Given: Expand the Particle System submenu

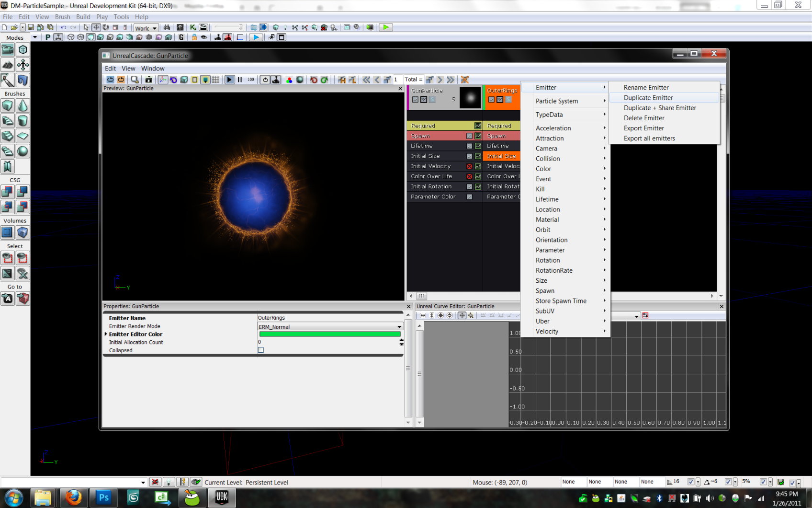Looking at the screenshot, I should (565, 101).
